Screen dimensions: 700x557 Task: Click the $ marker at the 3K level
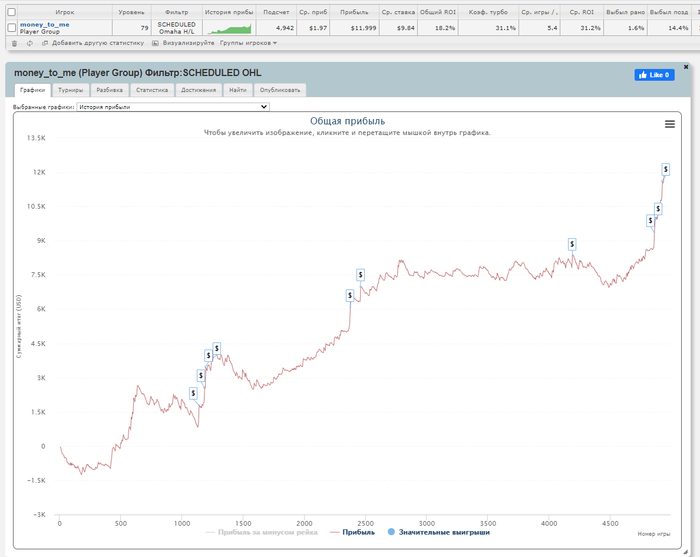point(201,375)
